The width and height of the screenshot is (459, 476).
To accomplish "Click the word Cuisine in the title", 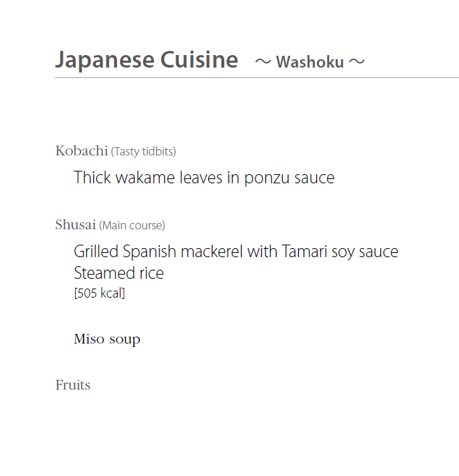I will click(x=199, y=59).
